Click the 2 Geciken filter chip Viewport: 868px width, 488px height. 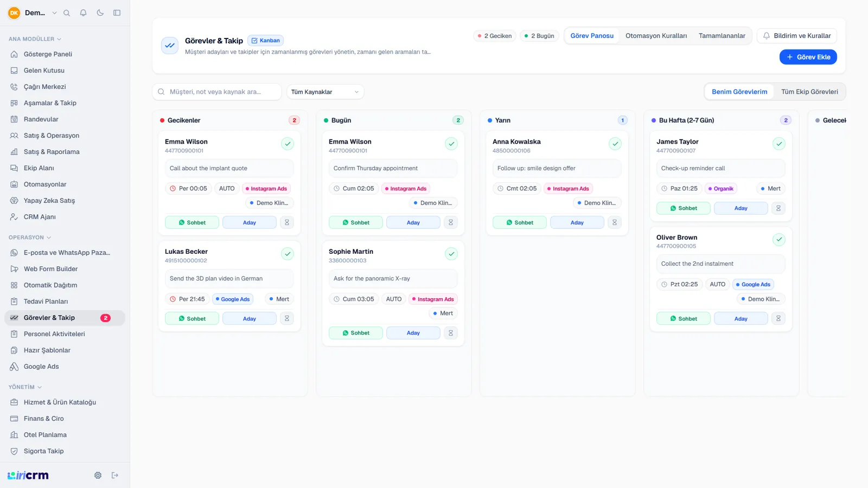coord(495,36)
